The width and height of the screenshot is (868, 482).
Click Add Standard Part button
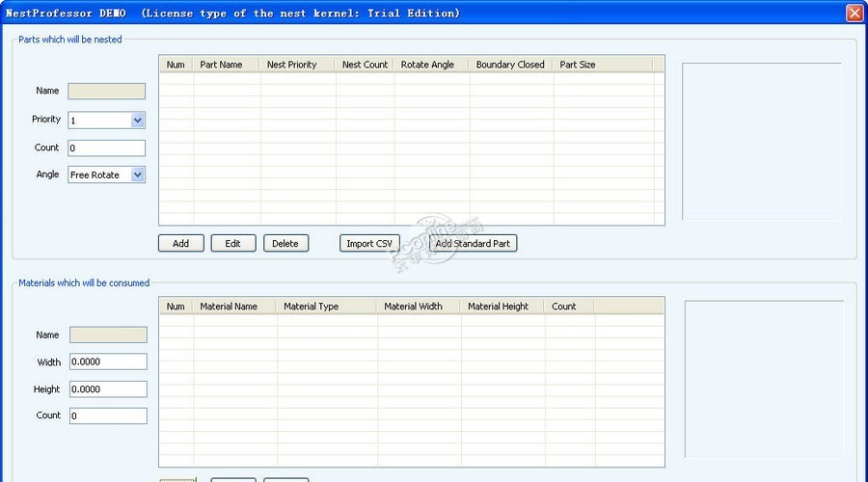click(473, 244)
